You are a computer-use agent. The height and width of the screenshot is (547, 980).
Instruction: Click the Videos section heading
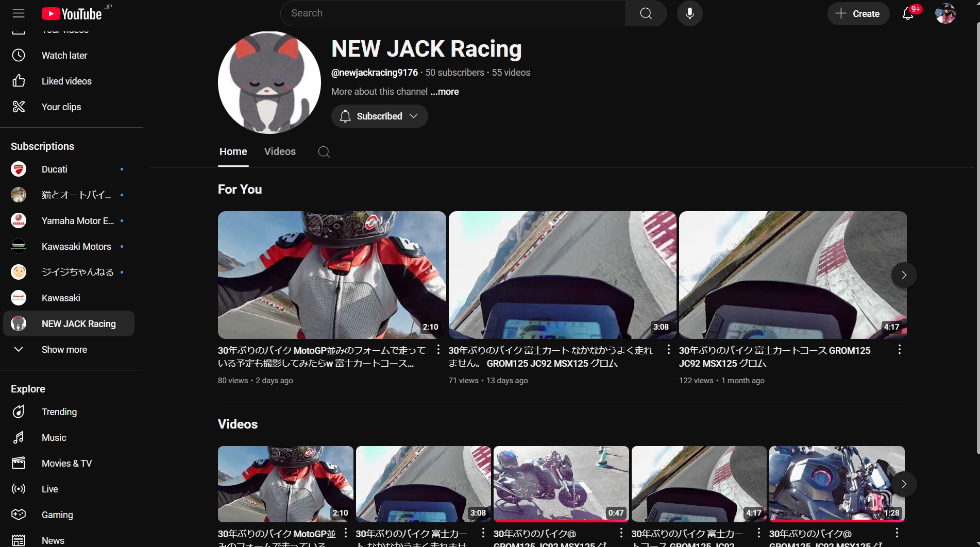[x=238, y=424]
